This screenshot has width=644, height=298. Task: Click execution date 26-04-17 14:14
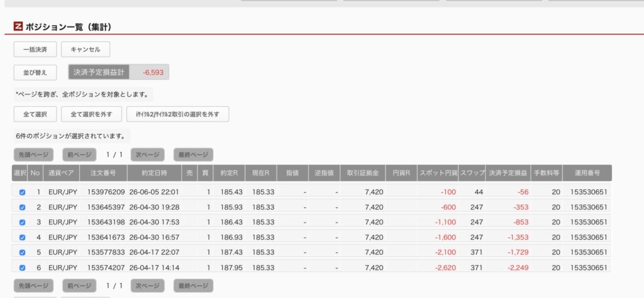154,268
